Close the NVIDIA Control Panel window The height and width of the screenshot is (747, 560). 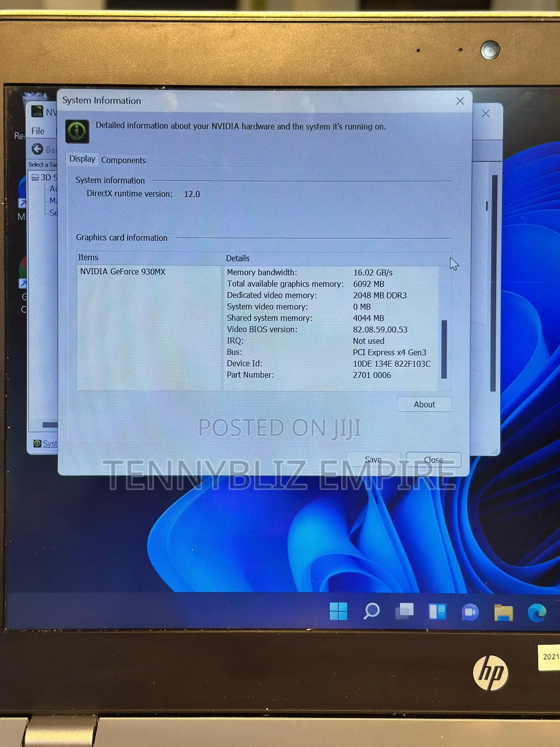(x=485, y=113)
